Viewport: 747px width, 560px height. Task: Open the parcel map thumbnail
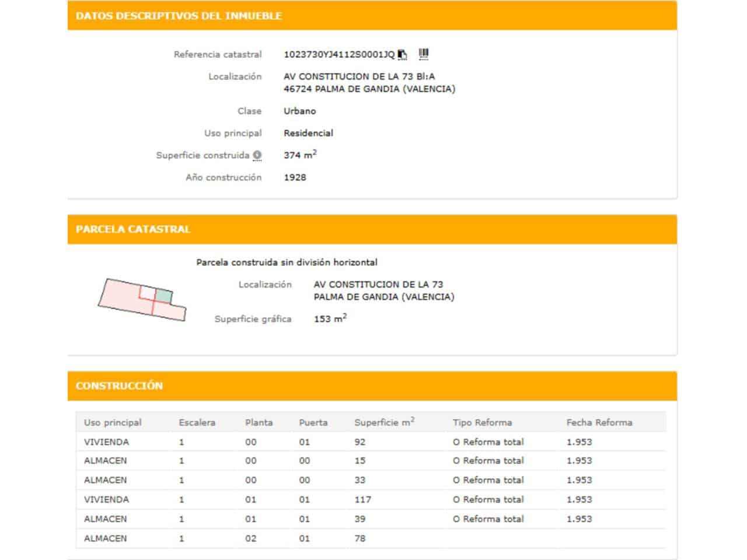[142, 299]
